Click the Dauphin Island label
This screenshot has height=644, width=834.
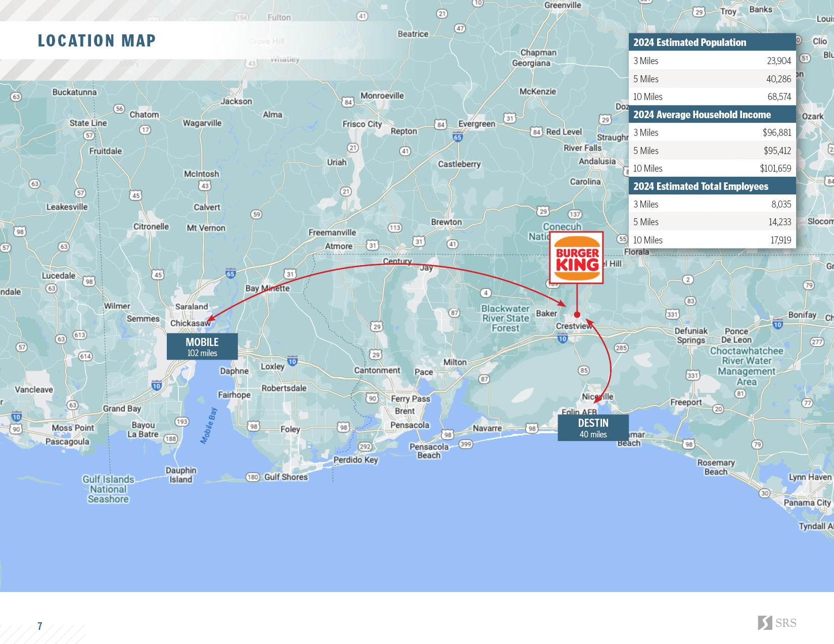click(x=180, y=475)
